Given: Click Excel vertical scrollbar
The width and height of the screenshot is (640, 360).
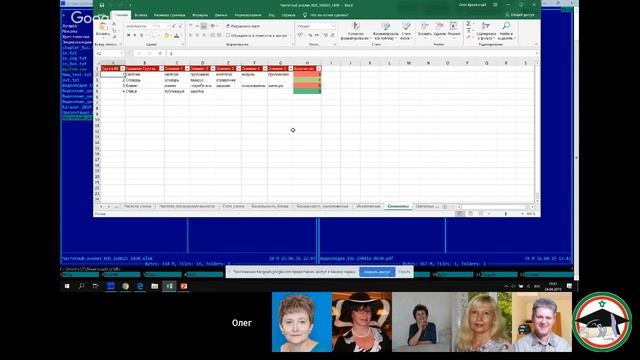Looking at the screenshot, I should (x=537, y=133).
